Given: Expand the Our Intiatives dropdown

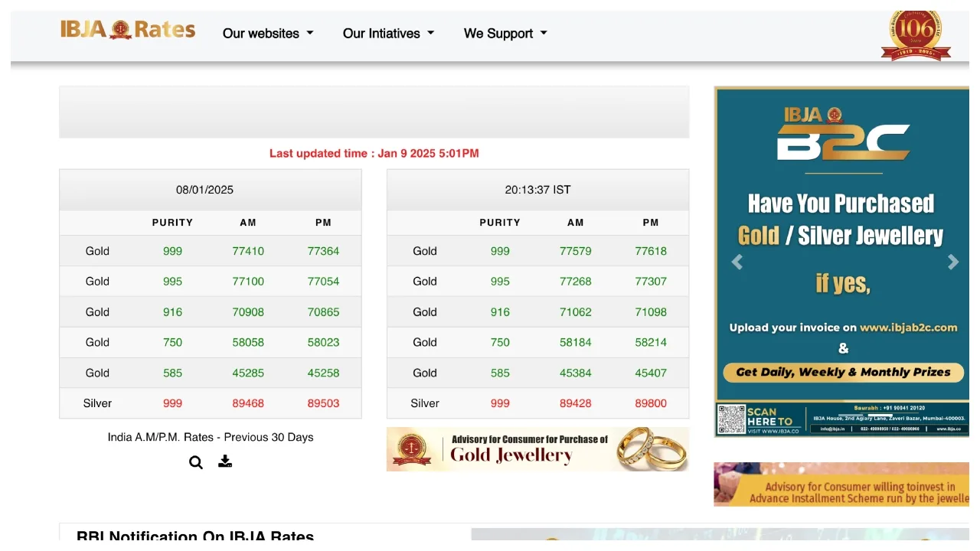Looking at the screenshot, I should [388, 34].
